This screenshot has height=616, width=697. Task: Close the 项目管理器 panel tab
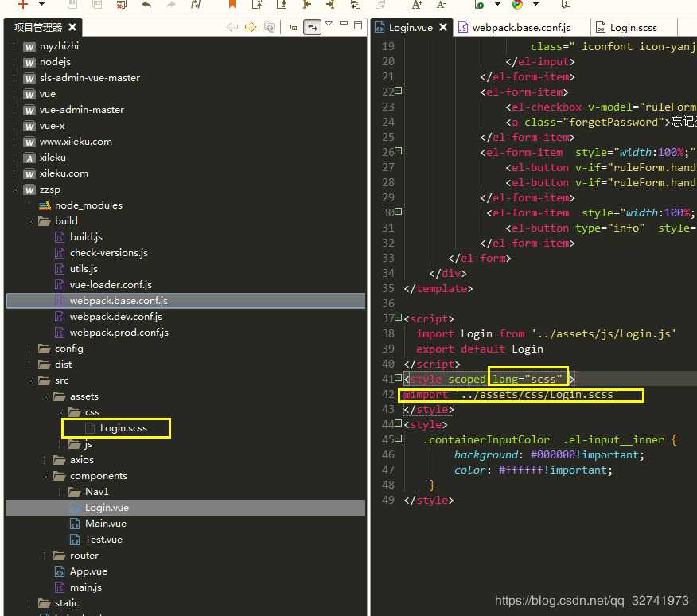tap(72, 27)
